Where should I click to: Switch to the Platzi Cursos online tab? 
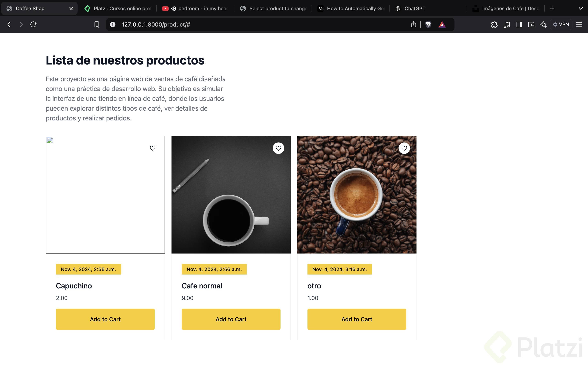(x=121, y=9)
